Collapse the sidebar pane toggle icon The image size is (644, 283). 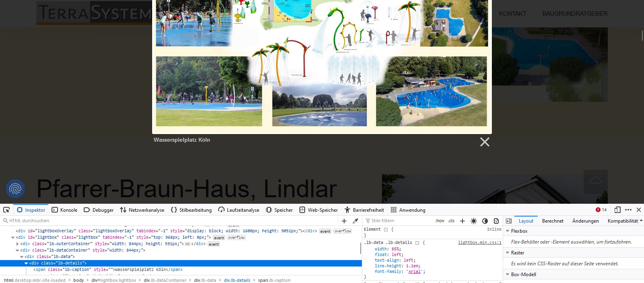pos(509,221)
